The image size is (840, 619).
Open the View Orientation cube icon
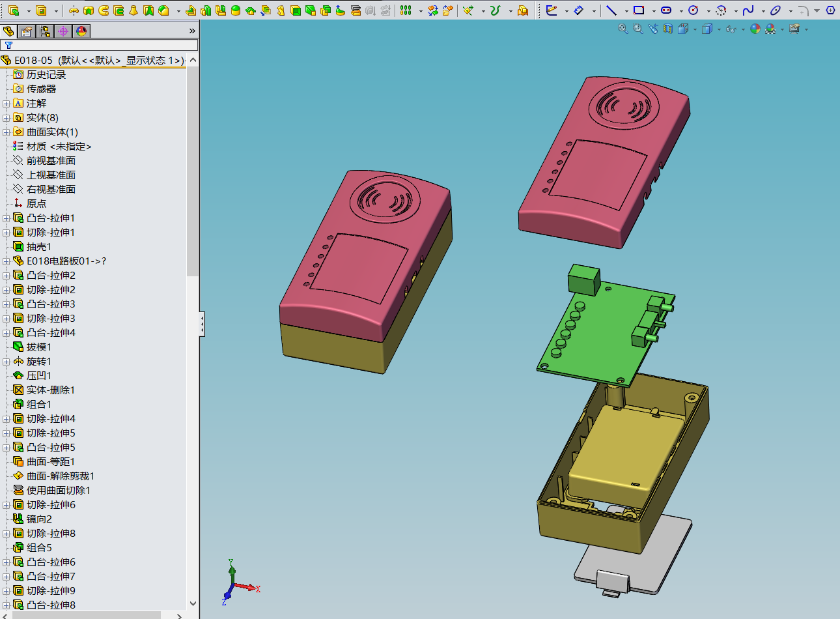coord(683,29)
